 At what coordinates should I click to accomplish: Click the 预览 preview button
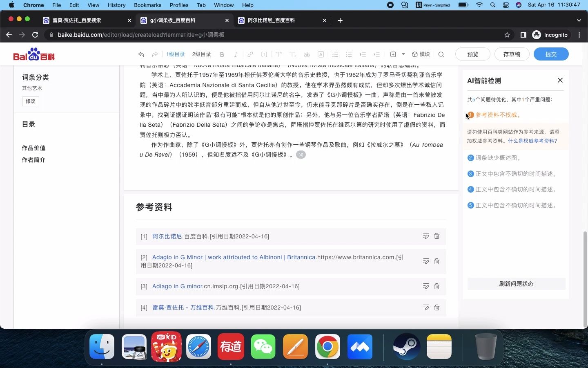tap(473, 54)
